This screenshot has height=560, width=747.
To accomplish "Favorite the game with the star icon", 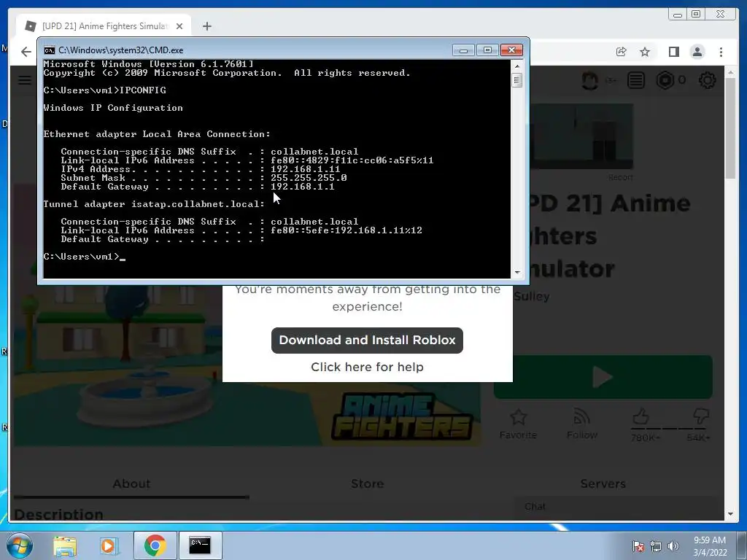I will [519, 418].
